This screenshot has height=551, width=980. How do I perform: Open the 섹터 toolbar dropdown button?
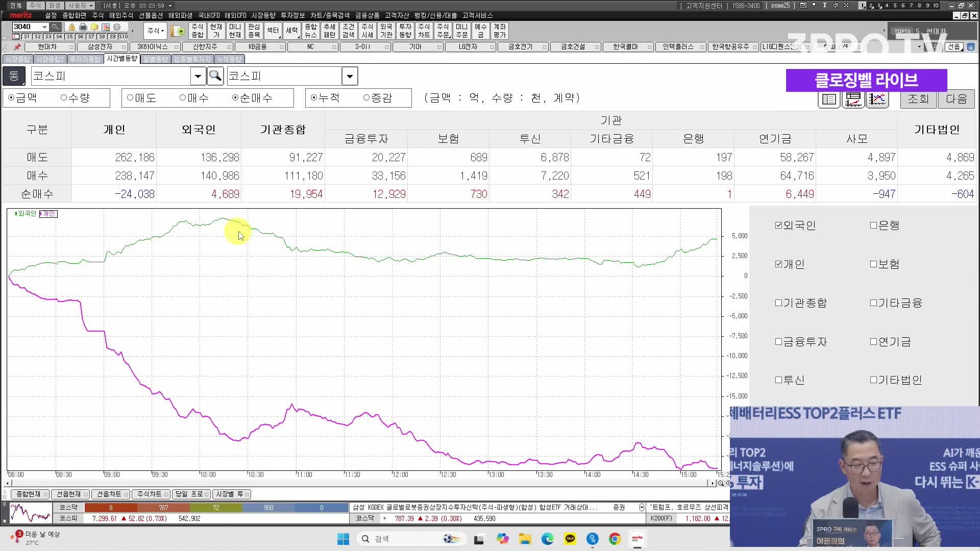point(273,31)
